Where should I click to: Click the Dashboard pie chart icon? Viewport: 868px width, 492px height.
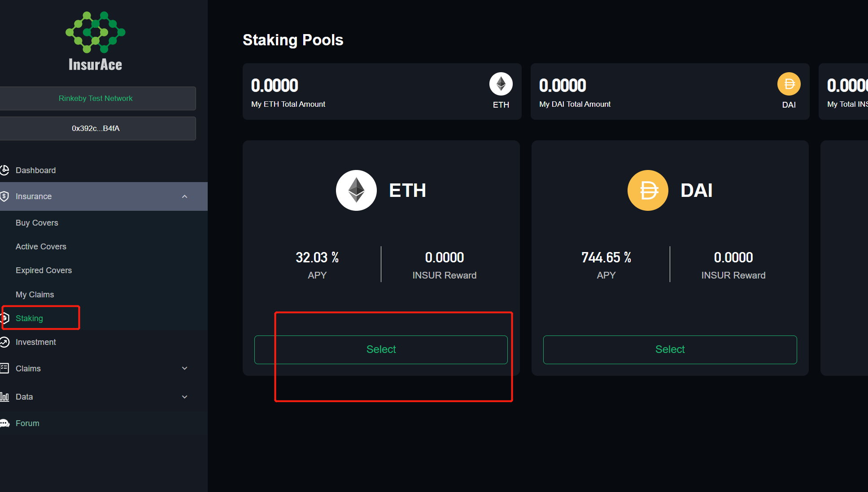coord(4,170)
